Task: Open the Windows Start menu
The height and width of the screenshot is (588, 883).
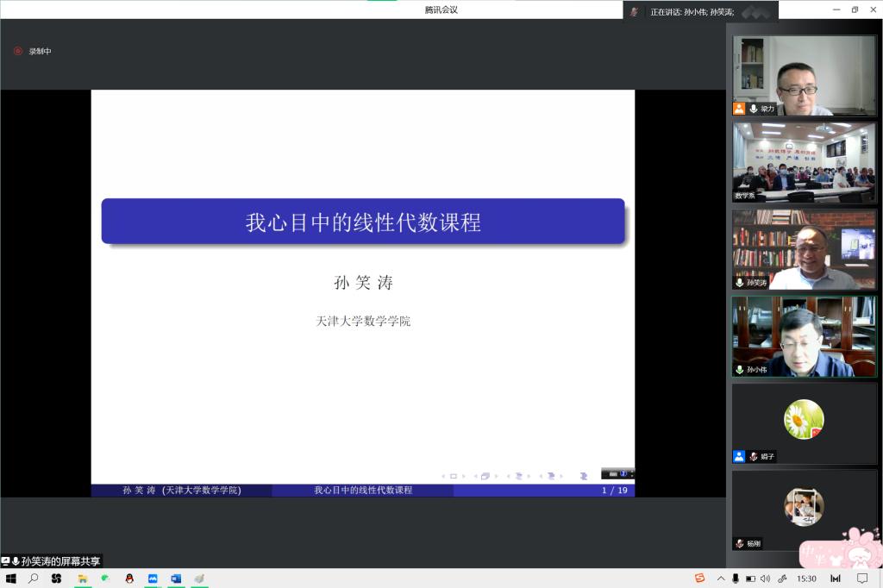Action: pyautogui.click(x=12, y=579)
